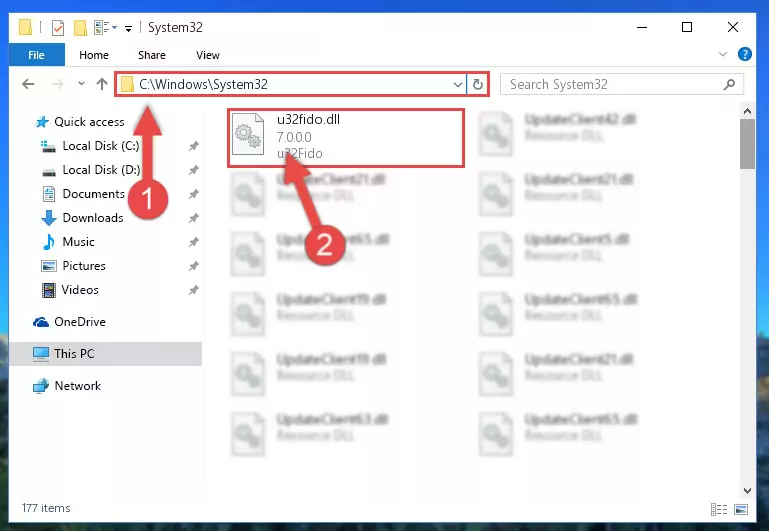Click the u32fido.dll gear file icon
This screenshot has height=531, width=769.
click(x=248, y=134)
